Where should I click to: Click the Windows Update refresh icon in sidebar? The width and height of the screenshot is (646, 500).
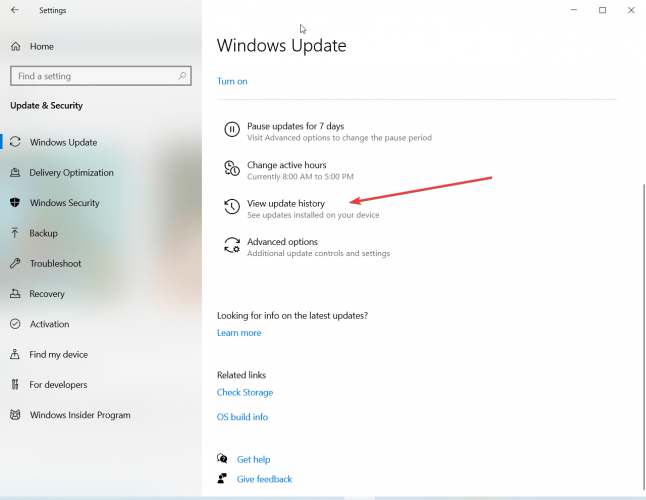click(x=15, y=142)
